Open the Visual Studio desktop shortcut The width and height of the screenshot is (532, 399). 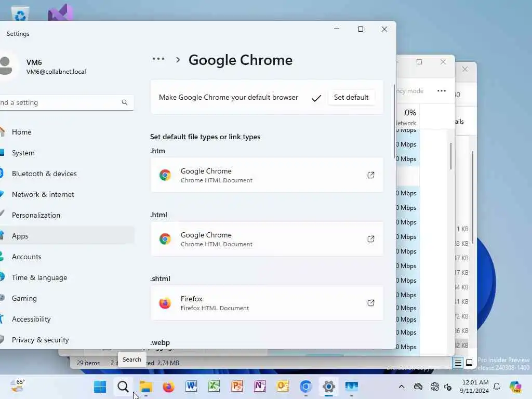[x=60, y=13]
